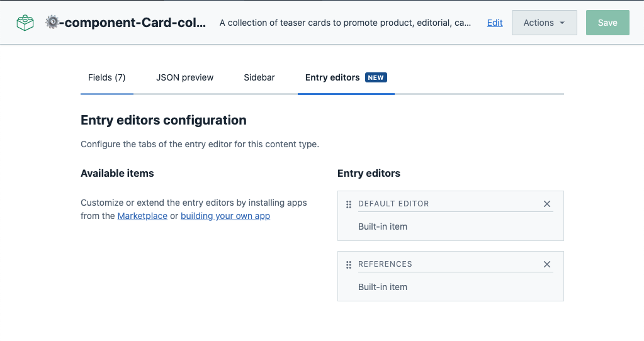The height and width of the screenshot is (341, 644).
Task: Click the caret arrow inside the Actions button
Action: (x=562, y=23)
